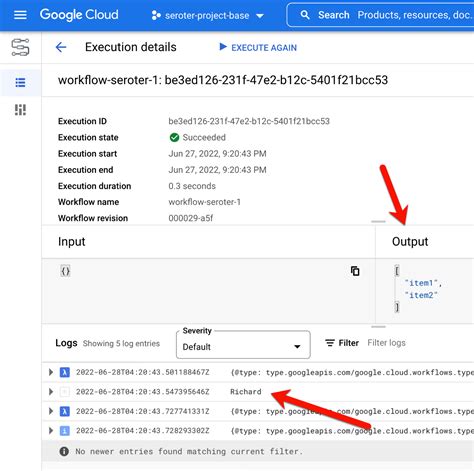Click the Execution duration 0.3 seconds value
This screenshot has width=474, height=471.
click(192, 186)
